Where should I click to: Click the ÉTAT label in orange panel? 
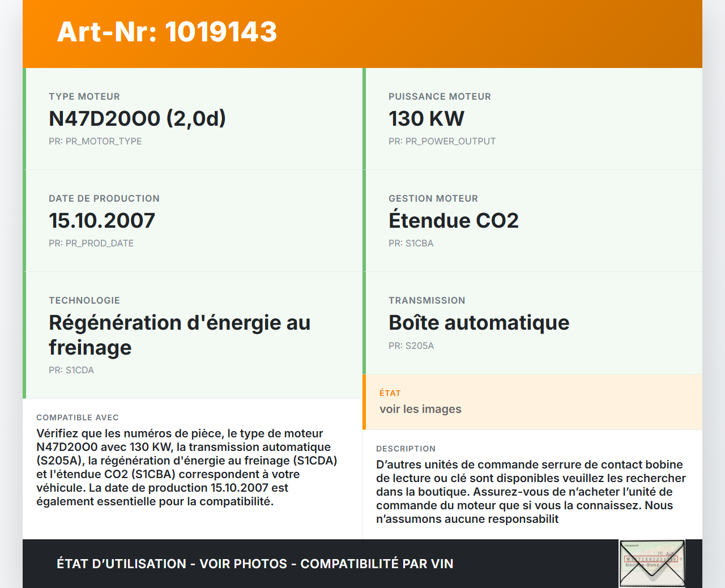pos(390,393)
